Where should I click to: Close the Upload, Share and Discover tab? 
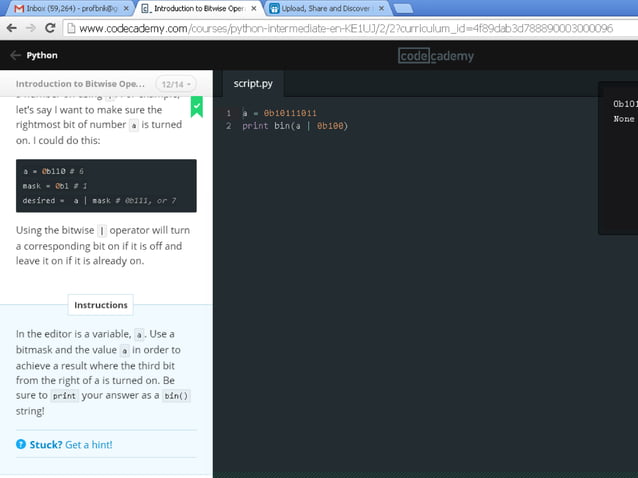click(x=381, y=9)
